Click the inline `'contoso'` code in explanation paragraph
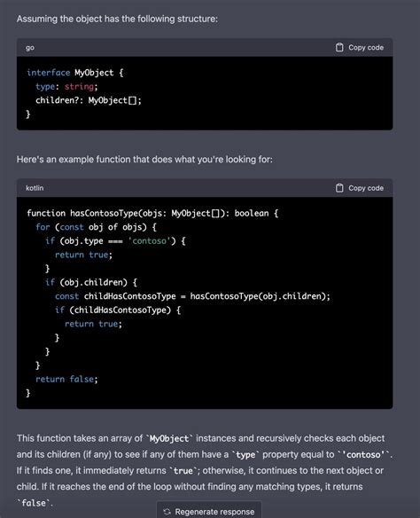 363,455
